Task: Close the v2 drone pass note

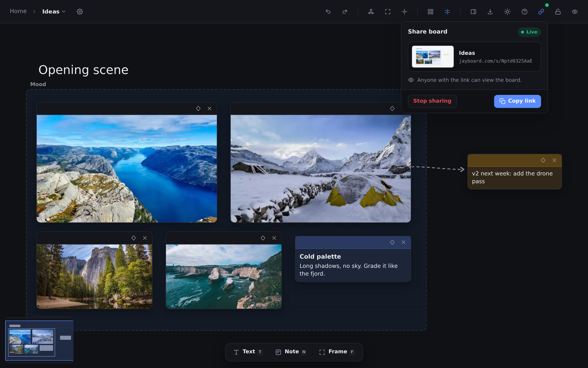Action: coord(554,160)
